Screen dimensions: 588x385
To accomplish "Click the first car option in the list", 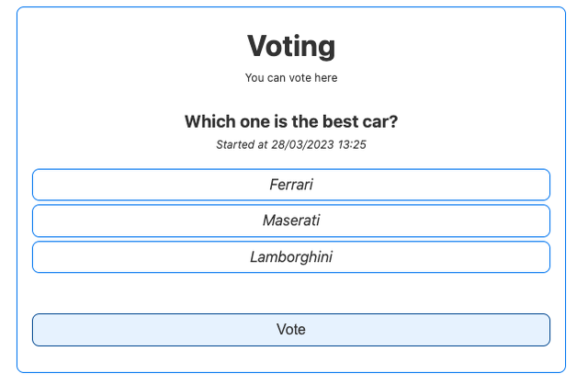I will click(291, 185).
